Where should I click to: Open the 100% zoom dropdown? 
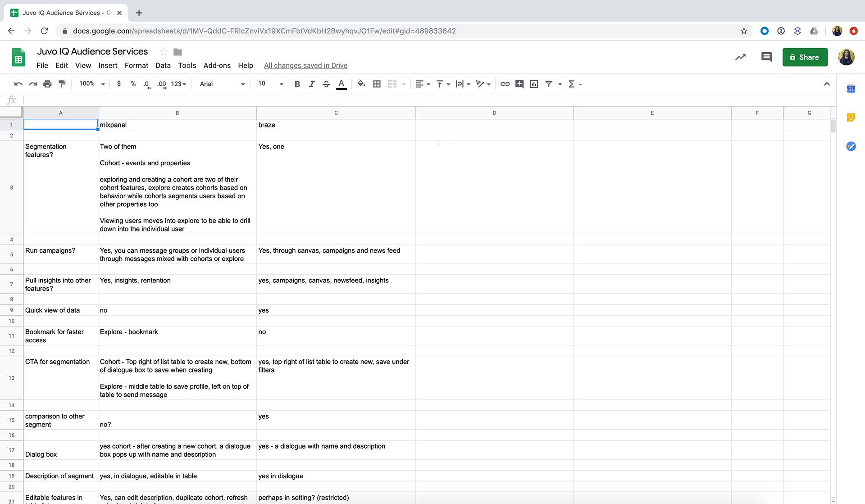[92, 84]
